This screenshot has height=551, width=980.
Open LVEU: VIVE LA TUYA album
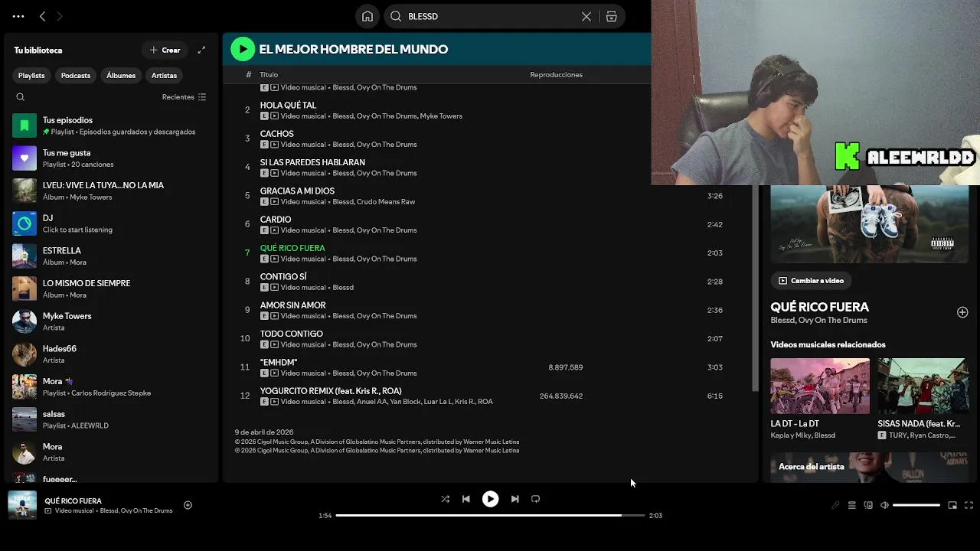click(111, 191)
